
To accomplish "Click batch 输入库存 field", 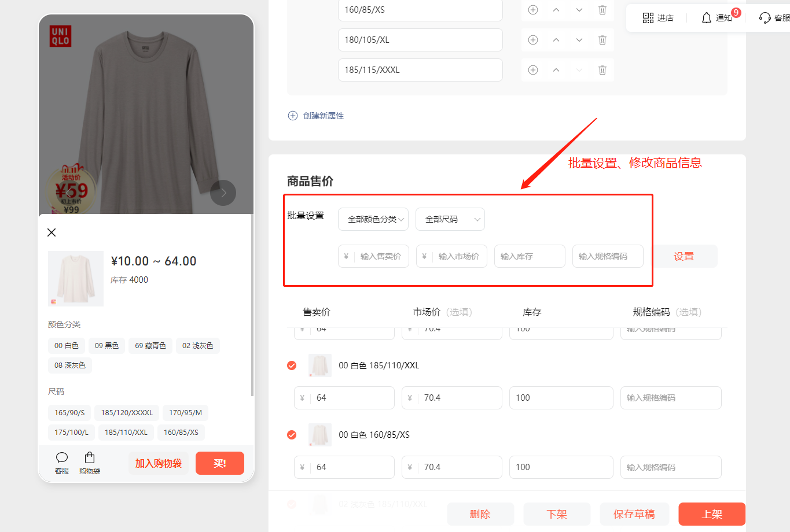I will [530, 256].
